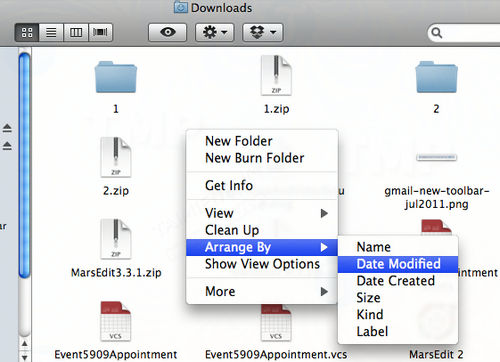Switch to column view
The image size is (500, 362).
tap(76, 32)
